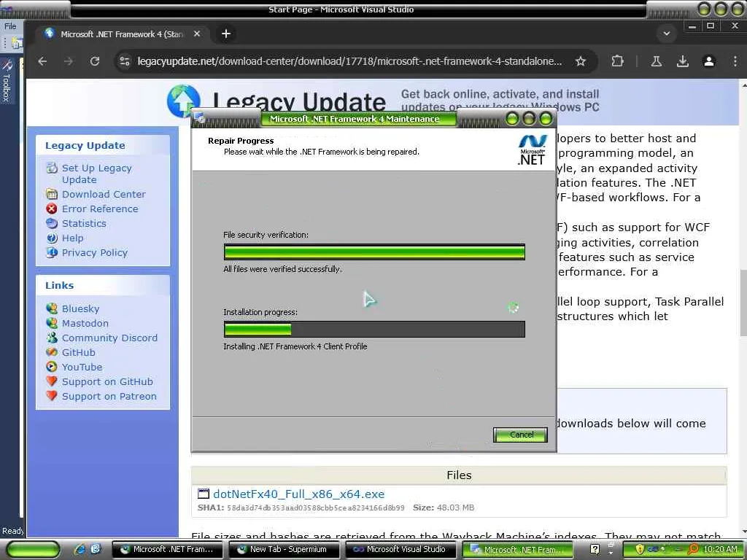The image size is (747, 560).
Task: Click the .NET Maintenance dialog title icon
Action: pos(200,118)
